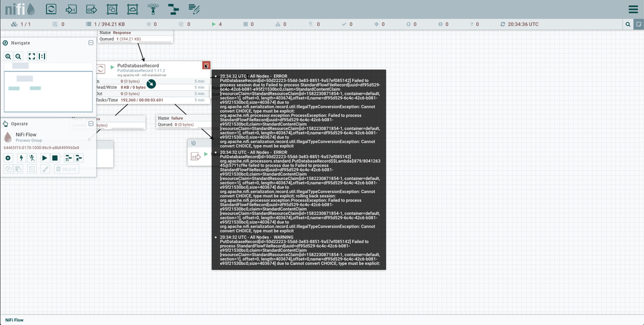The width and height of the screenshot is (644, 325).
Task: Collapse the Operate panel
Action: pos(91,124)
